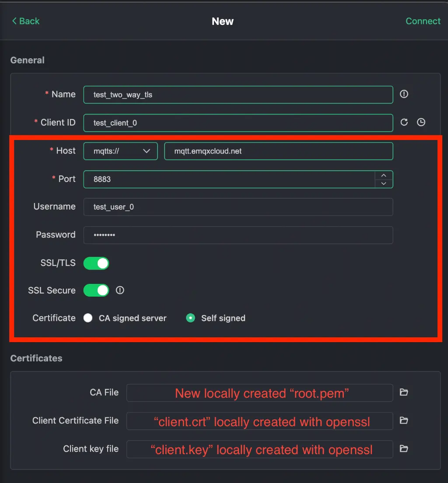Open the folder picker for Client Certificate File

click(x=403, y=420)
